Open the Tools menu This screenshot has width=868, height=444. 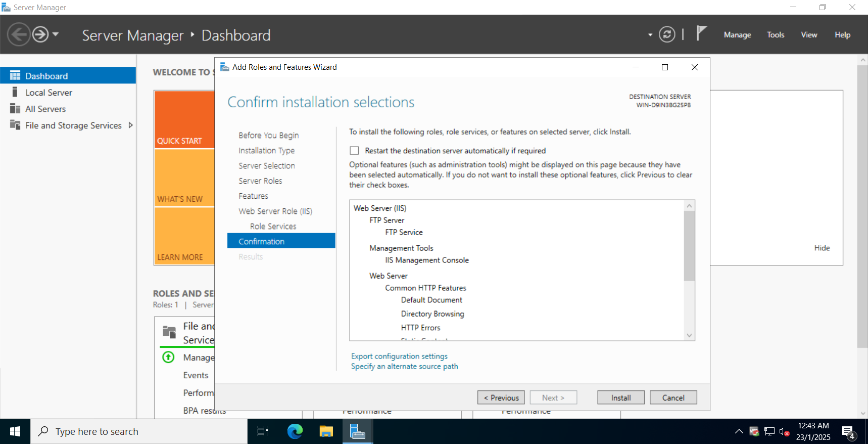(776, 35)
